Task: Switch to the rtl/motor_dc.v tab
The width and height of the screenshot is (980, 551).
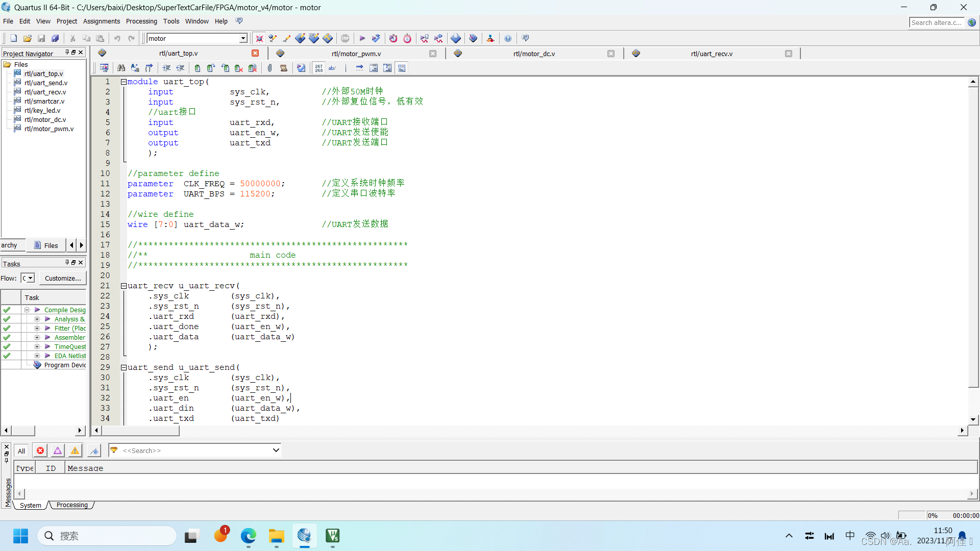Action: click(534, 53)
